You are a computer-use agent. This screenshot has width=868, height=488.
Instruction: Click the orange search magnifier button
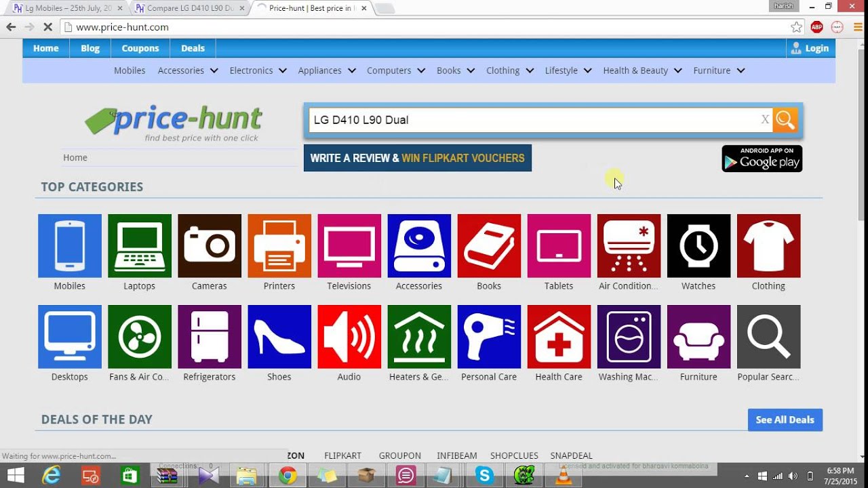pos(785,120)
